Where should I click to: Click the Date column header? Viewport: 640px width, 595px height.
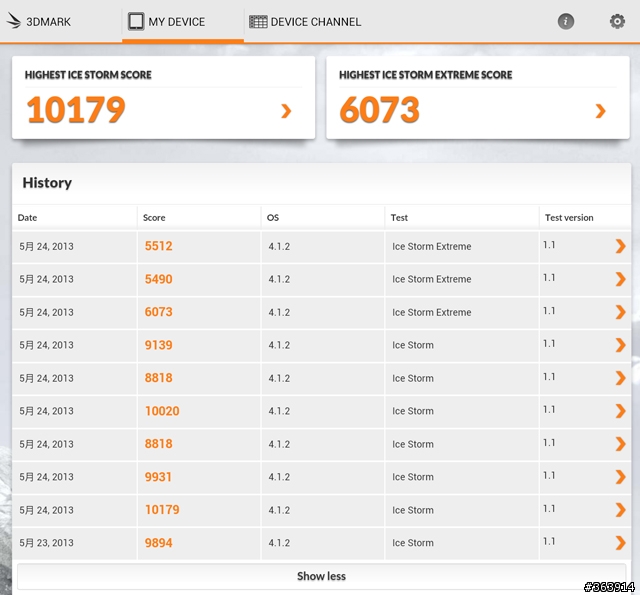(x=27, y=218)
